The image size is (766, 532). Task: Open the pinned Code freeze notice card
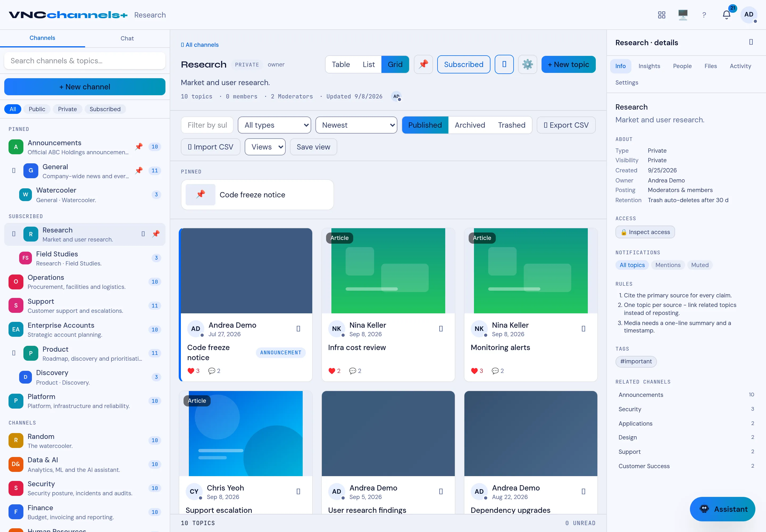pos(257,195)
